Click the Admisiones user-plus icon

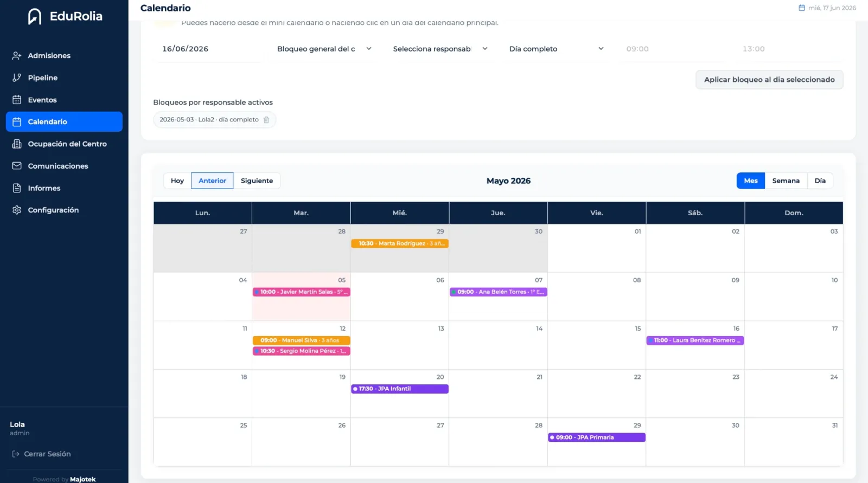pos(17,55)
